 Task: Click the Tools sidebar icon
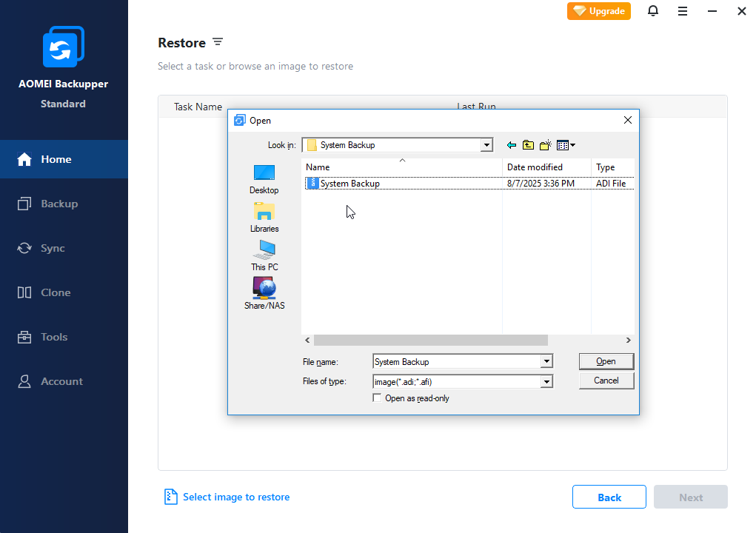24,337
